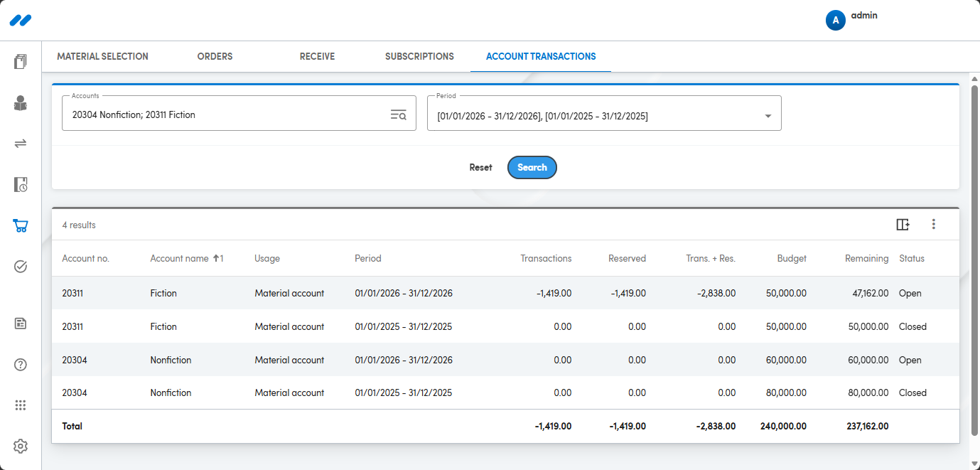
Task: Click the Search button
Action: pyautogui.click(x=532, y=168)
